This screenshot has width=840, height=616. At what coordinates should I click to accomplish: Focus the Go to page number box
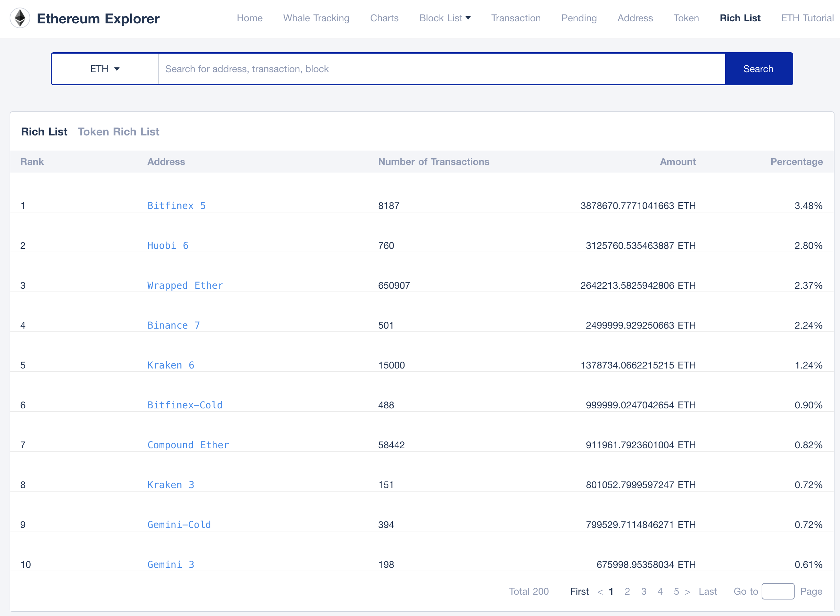pyautogui.click(x=778, y=591)
